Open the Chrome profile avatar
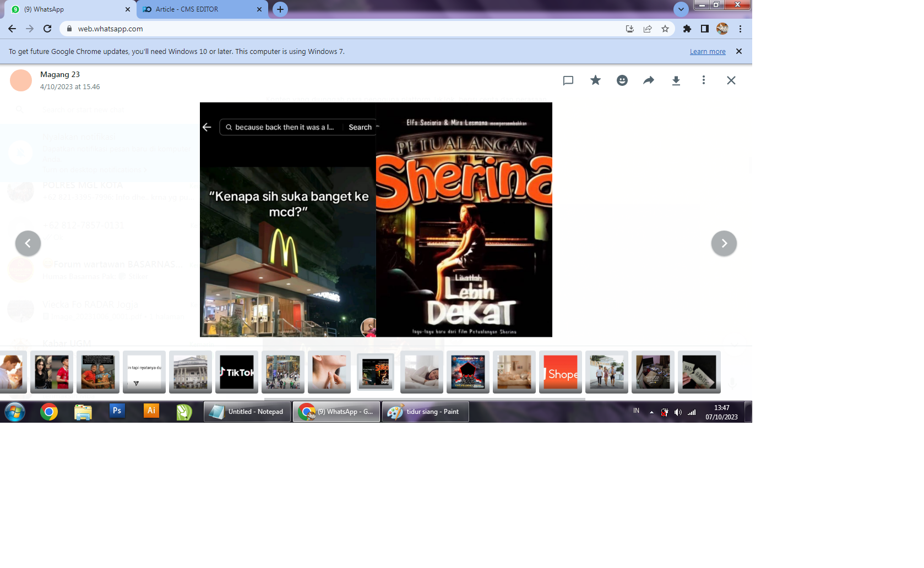The width and height of the screenshot is (924, 568). tap(722, 29)
